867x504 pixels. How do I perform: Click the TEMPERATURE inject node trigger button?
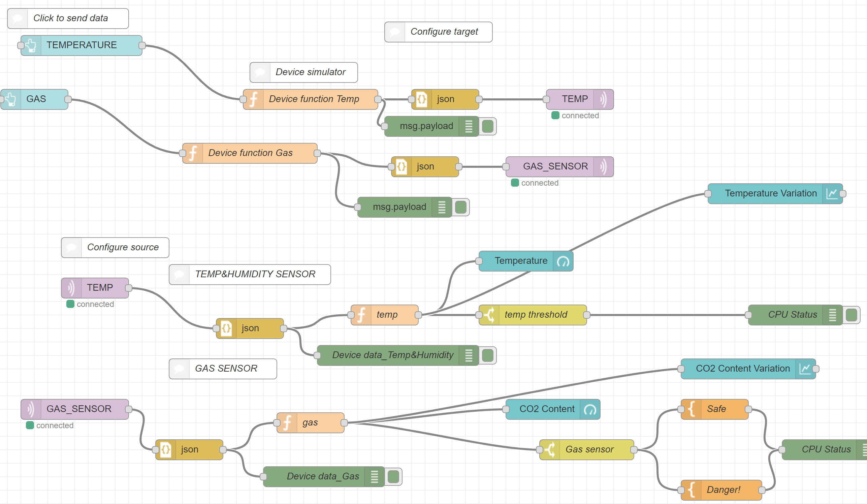point(21,45)
